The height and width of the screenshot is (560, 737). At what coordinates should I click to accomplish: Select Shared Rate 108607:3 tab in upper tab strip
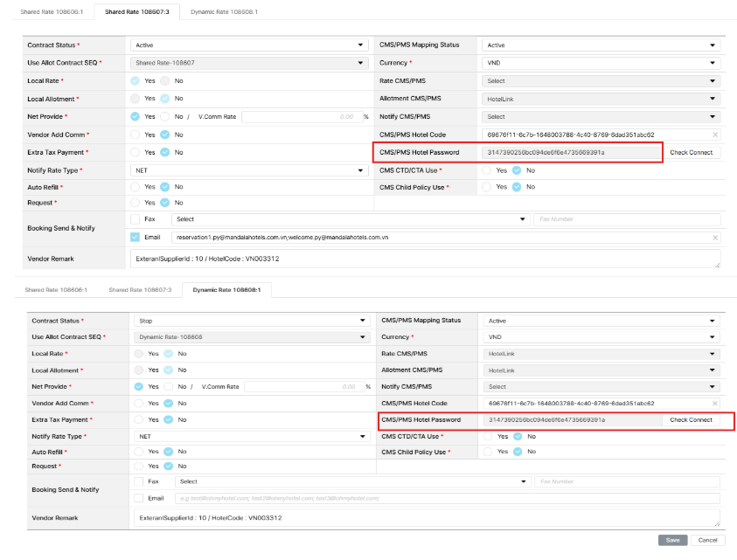[136, 11]
